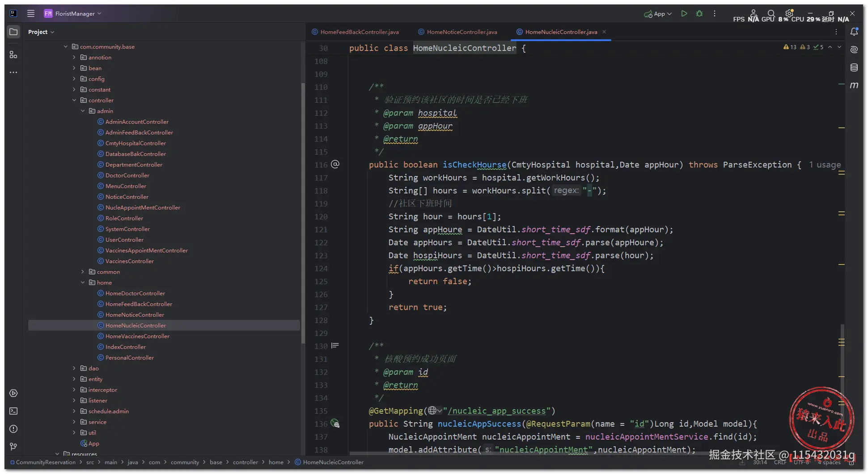Expand the bean package
Screen dimensions: 868x474
pos(74,68)
